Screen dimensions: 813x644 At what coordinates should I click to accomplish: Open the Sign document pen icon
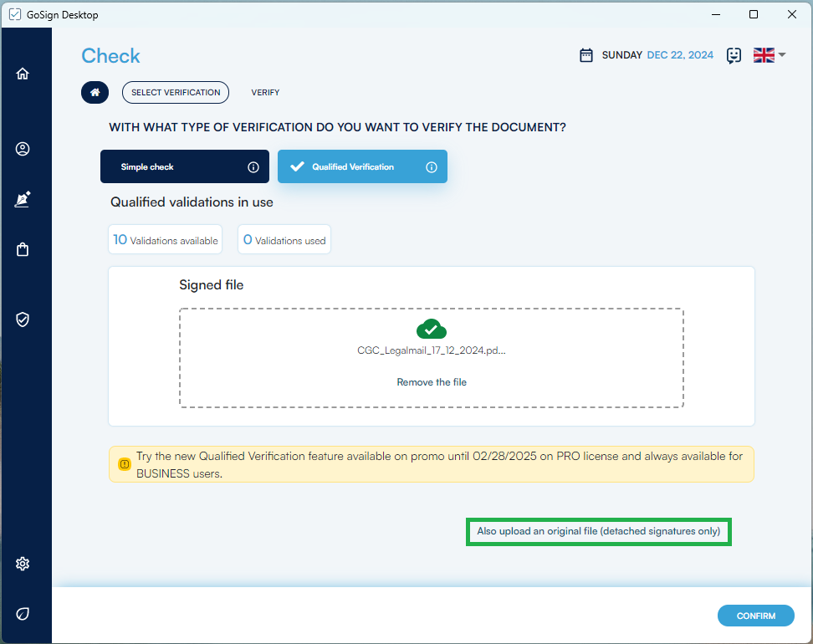tap(23, 200)
